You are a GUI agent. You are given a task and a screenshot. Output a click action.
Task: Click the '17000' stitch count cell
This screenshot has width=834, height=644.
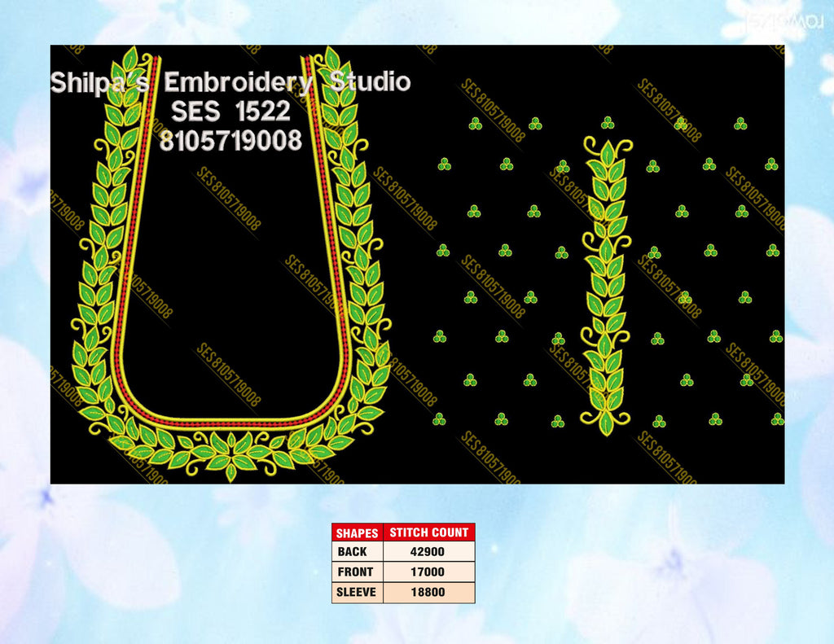[428, 572]
